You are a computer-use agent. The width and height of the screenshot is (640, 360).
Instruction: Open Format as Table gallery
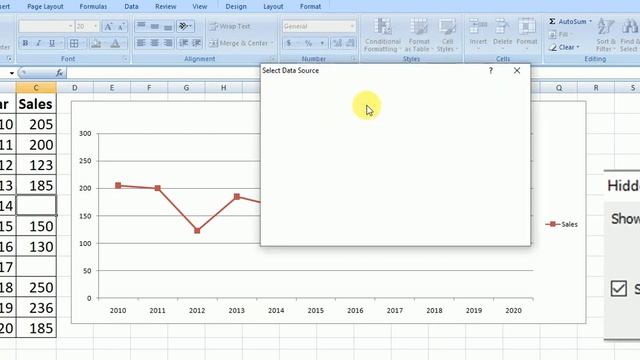tap(419, 36)
